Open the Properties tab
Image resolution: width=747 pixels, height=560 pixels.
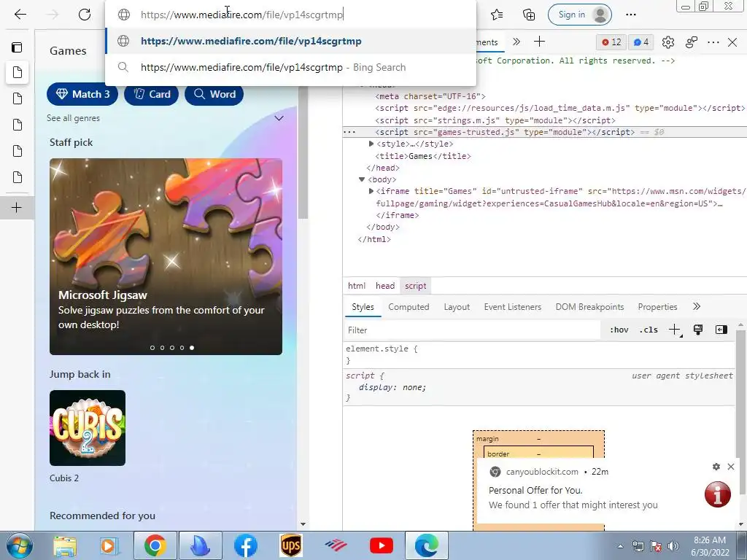pyautogui.click(x=657, y=307)
